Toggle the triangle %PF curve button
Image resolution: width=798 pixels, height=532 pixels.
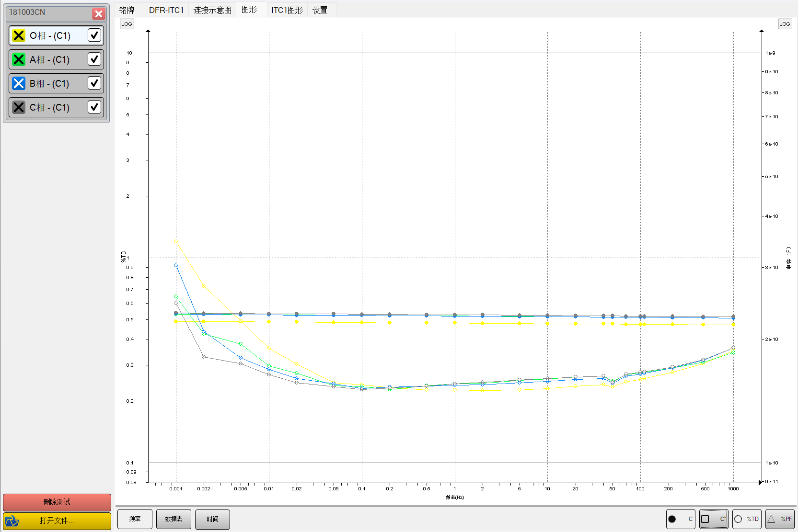pos(780,519)
